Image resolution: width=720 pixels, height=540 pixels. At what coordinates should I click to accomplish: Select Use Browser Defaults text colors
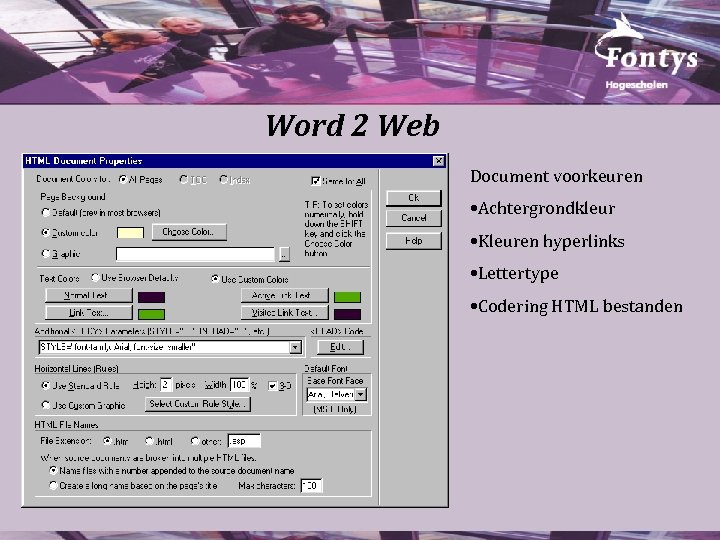pyautogui.click(x=95, y=278)
